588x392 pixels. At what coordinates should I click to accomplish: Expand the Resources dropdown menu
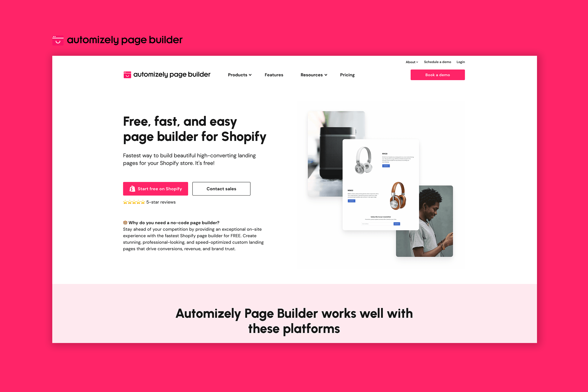pos(313,74)
